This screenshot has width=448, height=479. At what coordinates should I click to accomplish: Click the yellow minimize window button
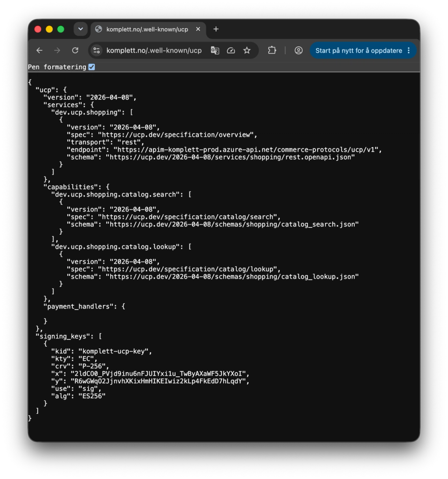[49, 29]
